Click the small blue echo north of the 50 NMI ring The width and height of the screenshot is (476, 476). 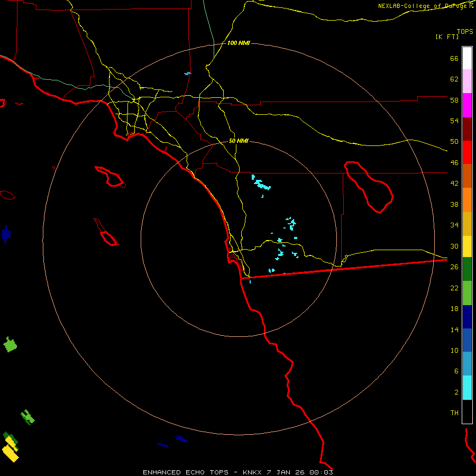point(188,74)
